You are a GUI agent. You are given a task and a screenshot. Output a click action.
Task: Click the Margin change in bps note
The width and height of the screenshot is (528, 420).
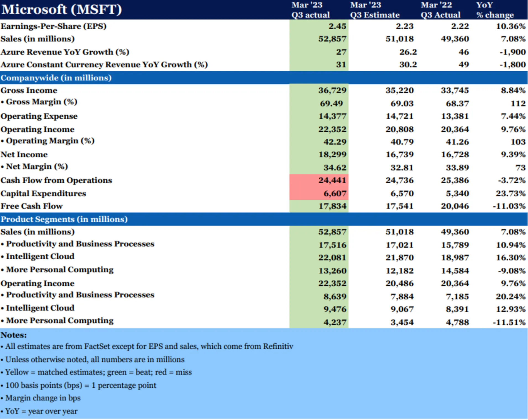tap(41, 398)
